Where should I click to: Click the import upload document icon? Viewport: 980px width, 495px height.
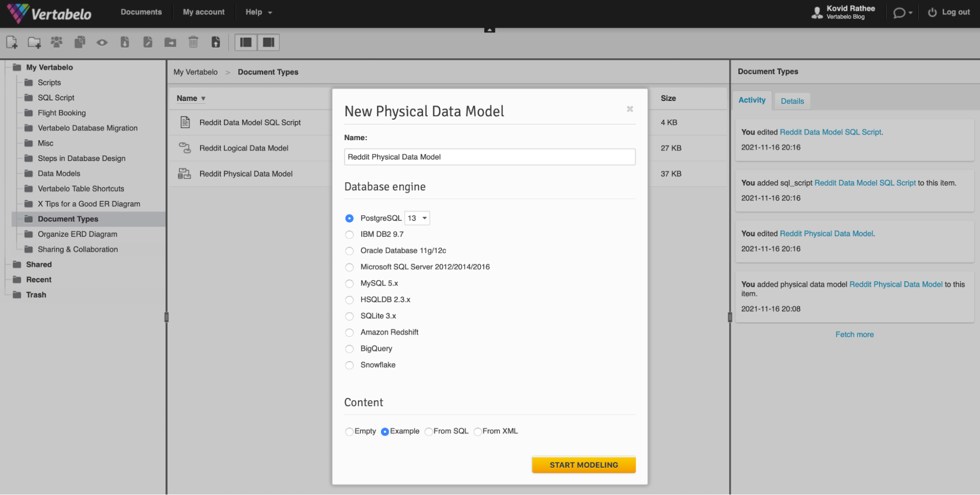pyautogui.click(x=216, y=42)
